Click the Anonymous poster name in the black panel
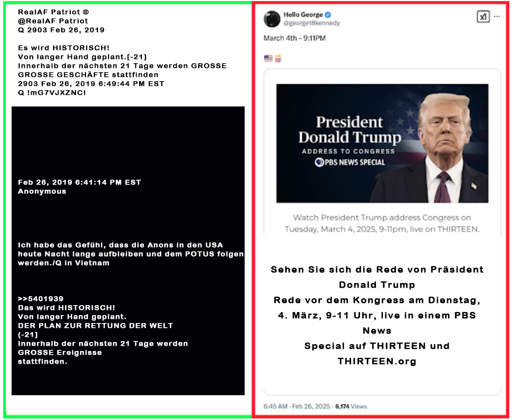This screenshot has width=513, height=420. click(x=42, y=191)
